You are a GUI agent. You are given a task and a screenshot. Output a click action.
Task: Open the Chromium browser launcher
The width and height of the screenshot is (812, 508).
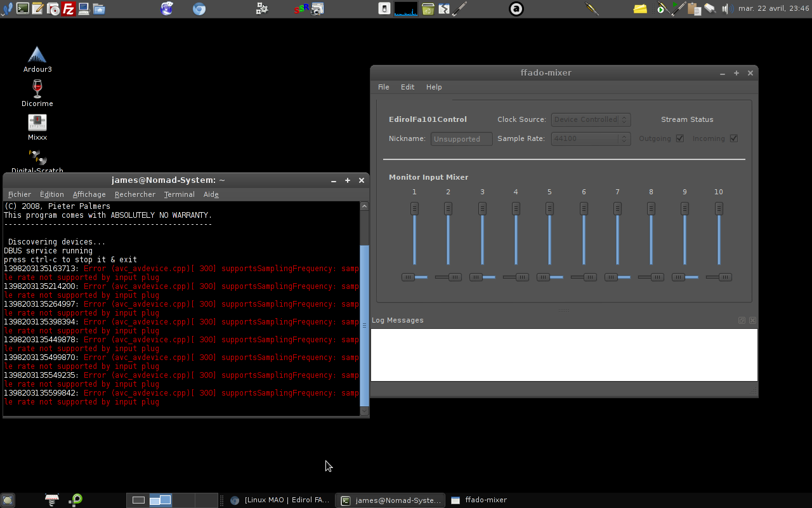199,9
